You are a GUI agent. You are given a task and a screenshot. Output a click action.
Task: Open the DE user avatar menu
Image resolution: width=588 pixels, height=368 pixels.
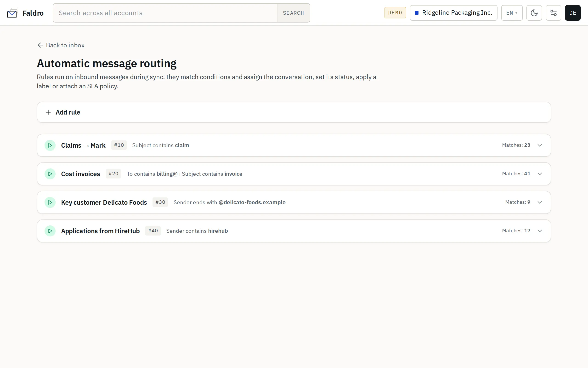coord(572,13)
